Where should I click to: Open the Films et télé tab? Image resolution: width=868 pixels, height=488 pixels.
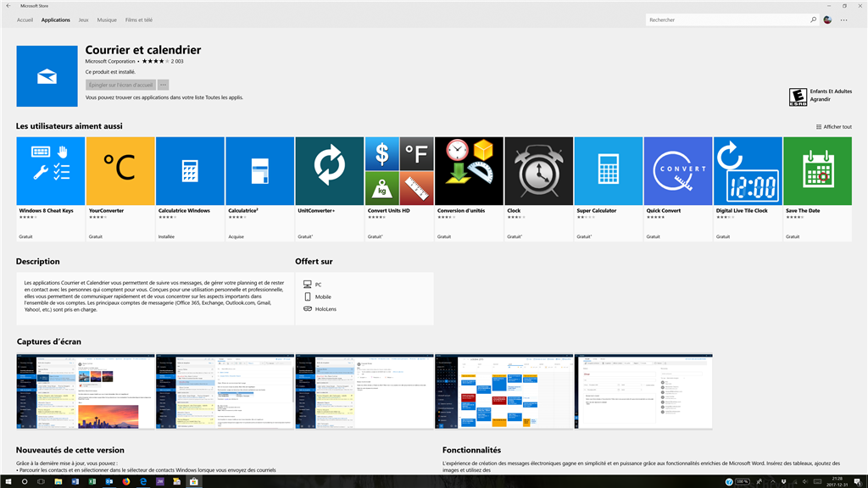point(139,20)
